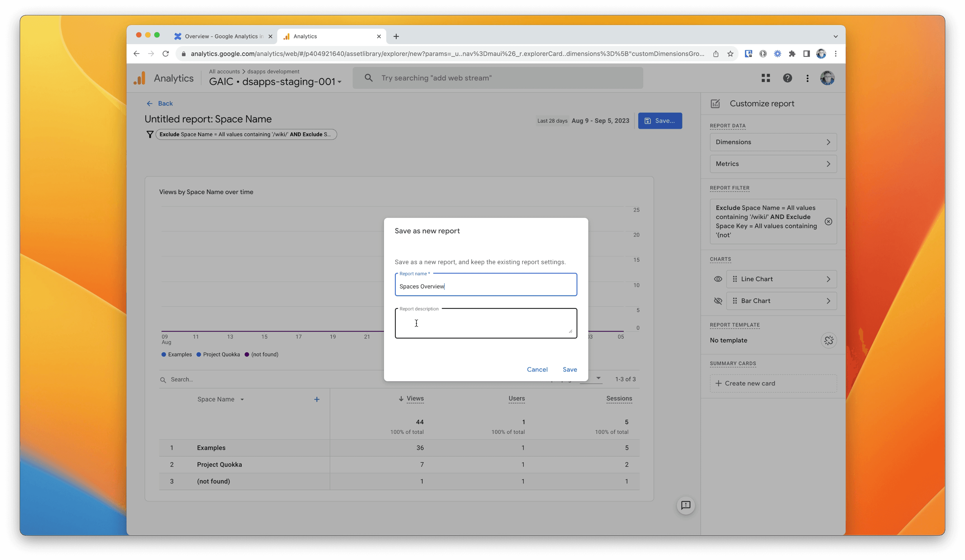Close the Overview - Google Analytics tab

(x=270, y=36)
